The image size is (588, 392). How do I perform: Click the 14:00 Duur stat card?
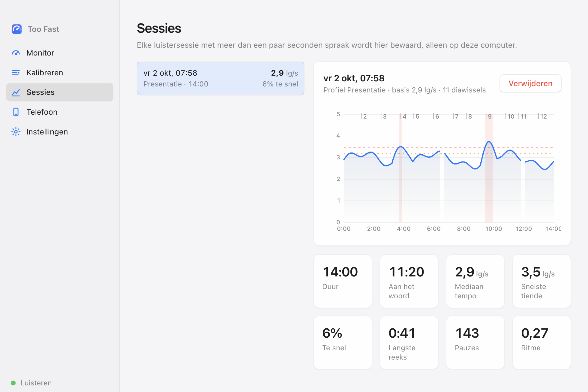tap(343, 281)
